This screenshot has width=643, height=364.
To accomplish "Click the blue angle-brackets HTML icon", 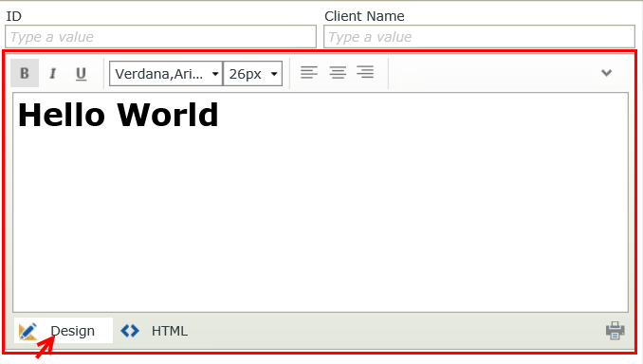I will 130,331.
